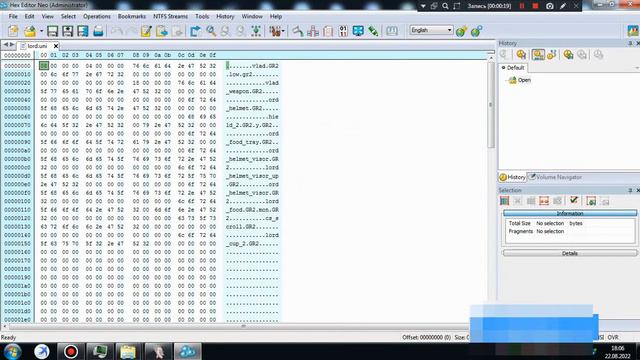Open the File menu
Image resolution: width=640 pixels, height=360 pixels.
click(13, 16)
